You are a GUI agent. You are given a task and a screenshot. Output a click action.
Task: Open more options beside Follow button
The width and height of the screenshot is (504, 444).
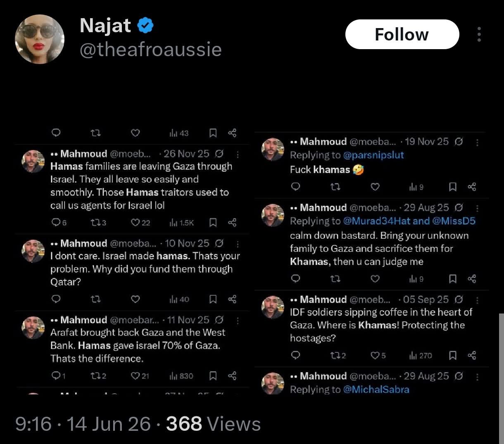click(479, 34)
